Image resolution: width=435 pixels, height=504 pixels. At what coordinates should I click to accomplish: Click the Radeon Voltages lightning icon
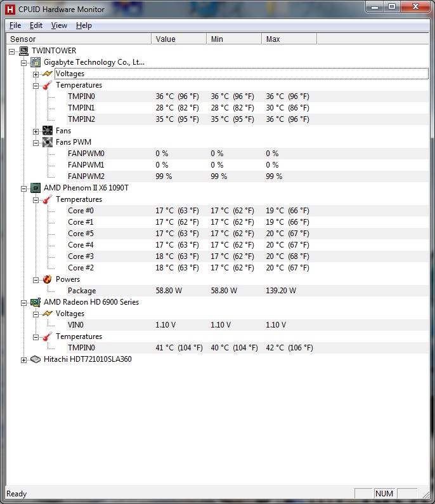tap(48, 314)
